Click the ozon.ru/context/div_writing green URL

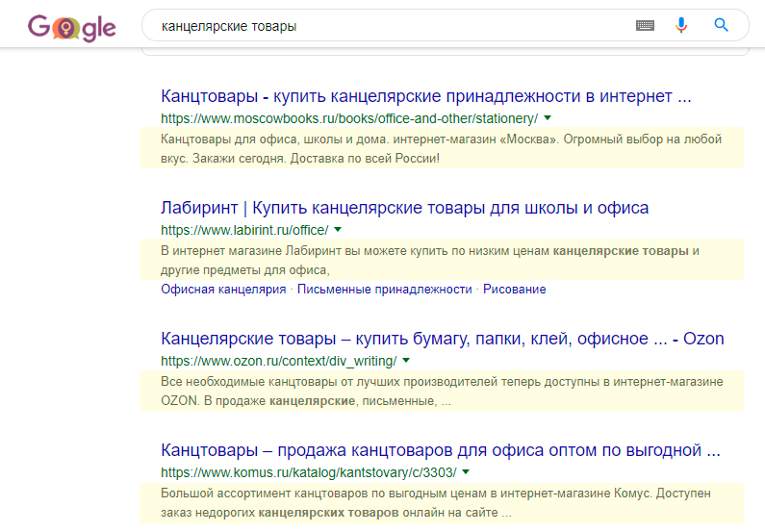pyautogui.click(x=279, y=362)
